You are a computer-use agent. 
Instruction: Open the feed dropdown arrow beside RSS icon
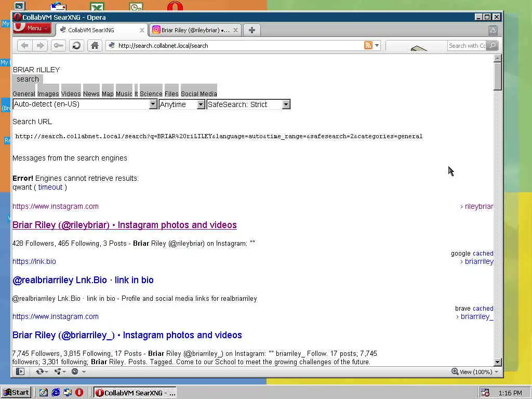(377, 45)
